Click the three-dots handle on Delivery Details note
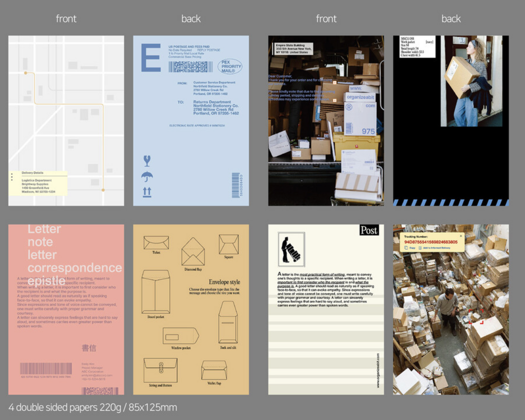Screen dimensions: 525x420 [x=12, y=177]
